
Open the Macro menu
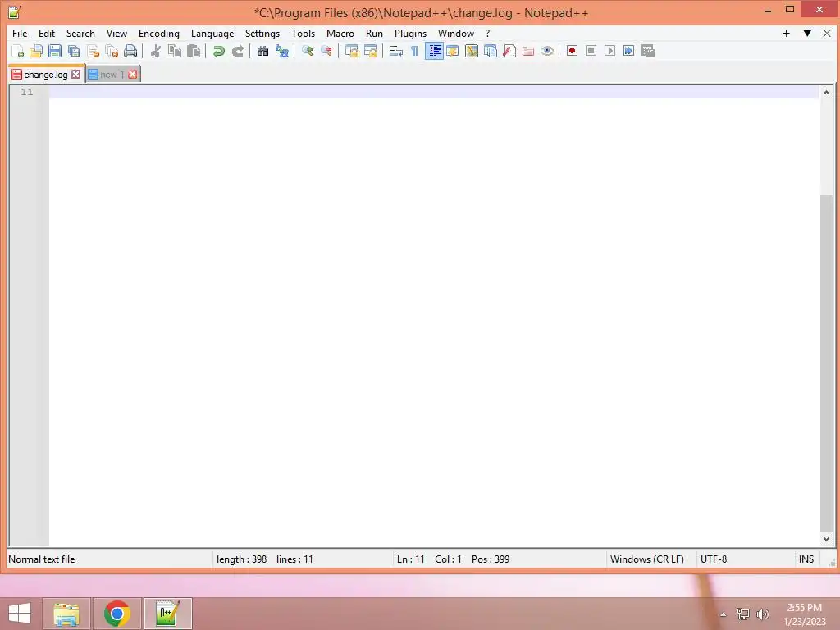(340, 33)
